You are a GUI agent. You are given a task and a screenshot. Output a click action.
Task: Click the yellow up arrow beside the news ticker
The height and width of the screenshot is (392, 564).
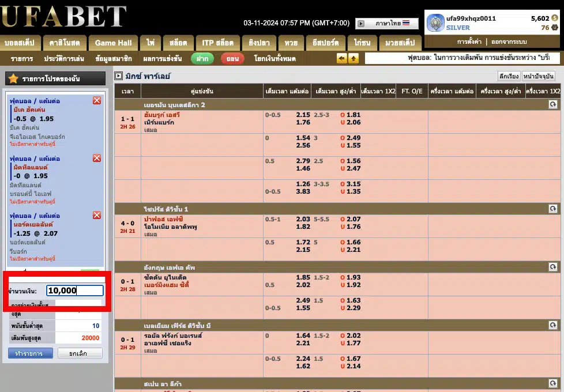coord(353,59)
